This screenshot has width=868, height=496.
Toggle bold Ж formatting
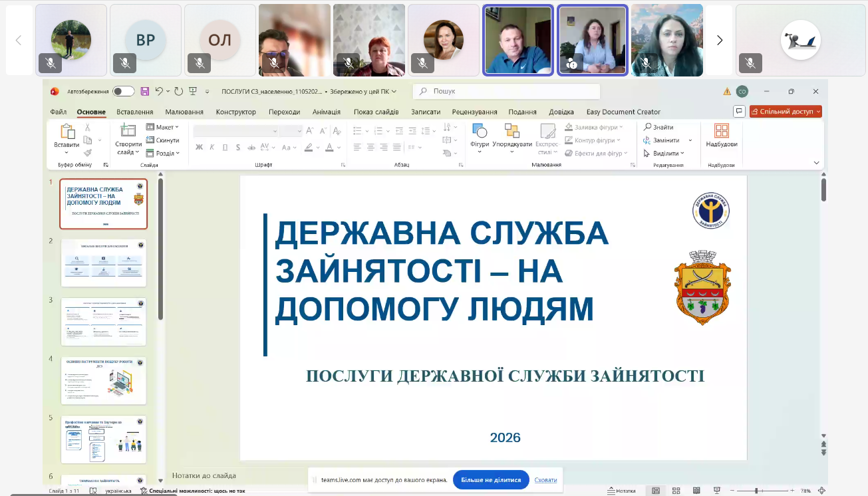[x=199, y=147]
